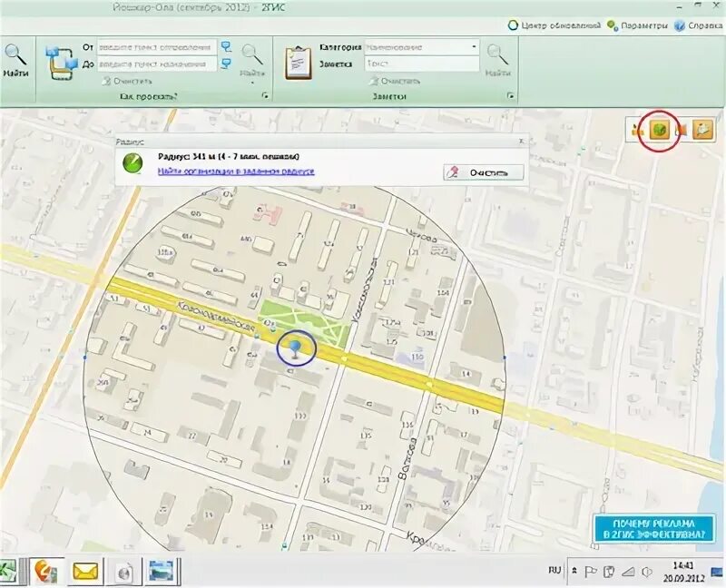Viewport: 726px width, 588px height.
Task: Open the mail envelope taskbar icon
Action: [x=85, y=572]
